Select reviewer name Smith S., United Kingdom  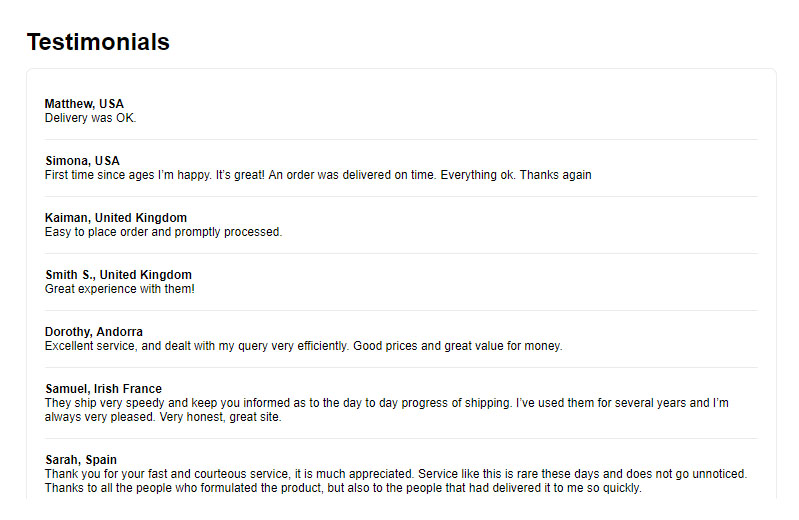click(118, 275)
